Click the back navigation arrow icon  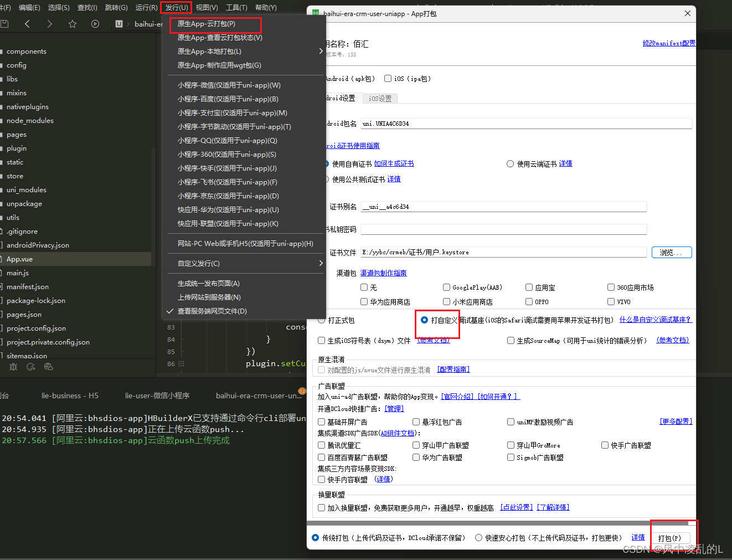[27, 23]
